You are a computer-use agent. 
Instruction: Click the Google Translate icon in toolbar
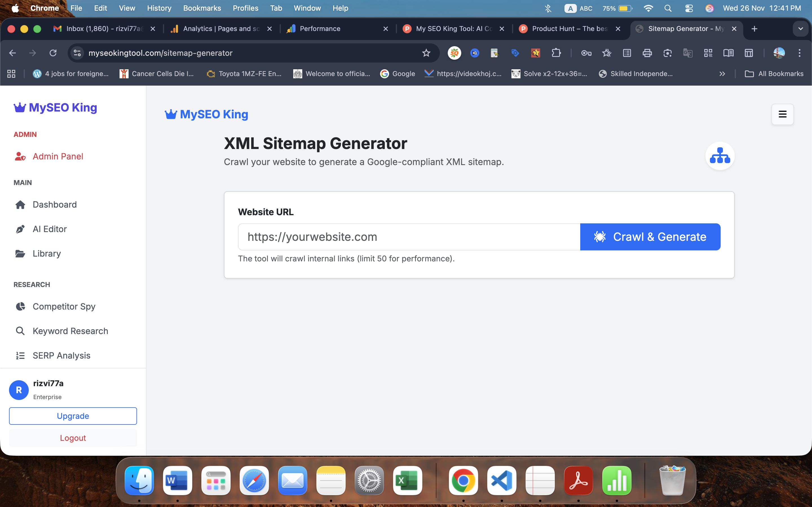(x=688, y=53)
